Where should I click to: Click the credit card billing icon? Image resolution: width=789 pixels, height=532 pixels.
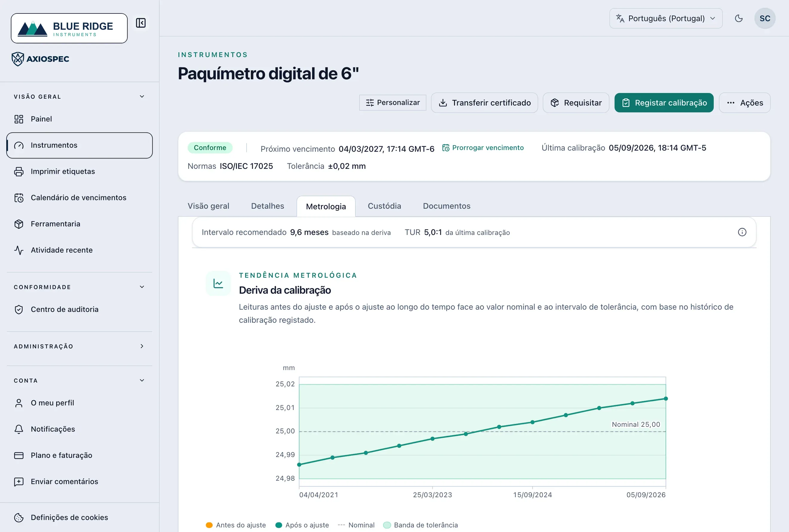pyautogui.click(x=19, y=455)
